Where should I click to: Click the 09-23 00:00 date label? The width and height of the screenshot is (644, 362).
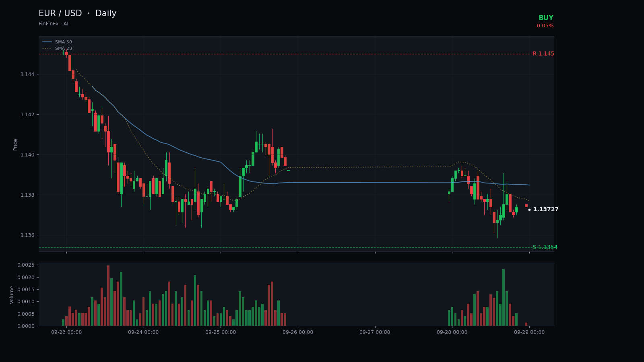click(x=66, y=332)
